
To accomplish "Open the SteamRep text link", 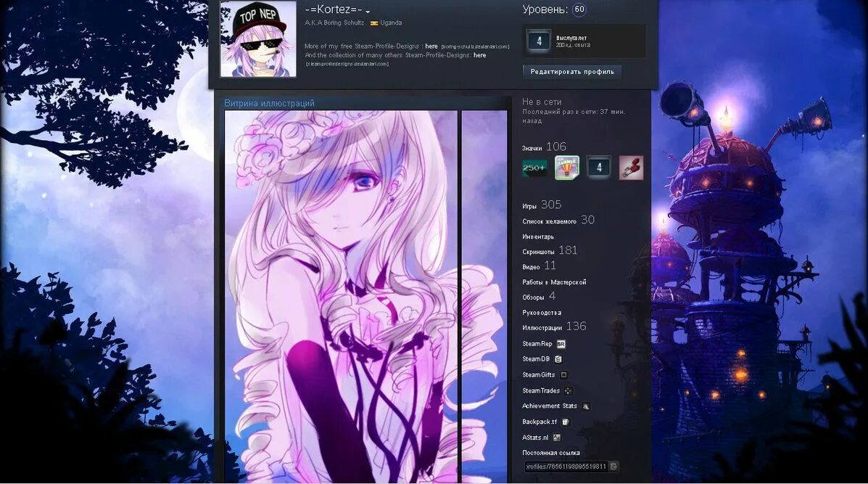I will (537, 344).
